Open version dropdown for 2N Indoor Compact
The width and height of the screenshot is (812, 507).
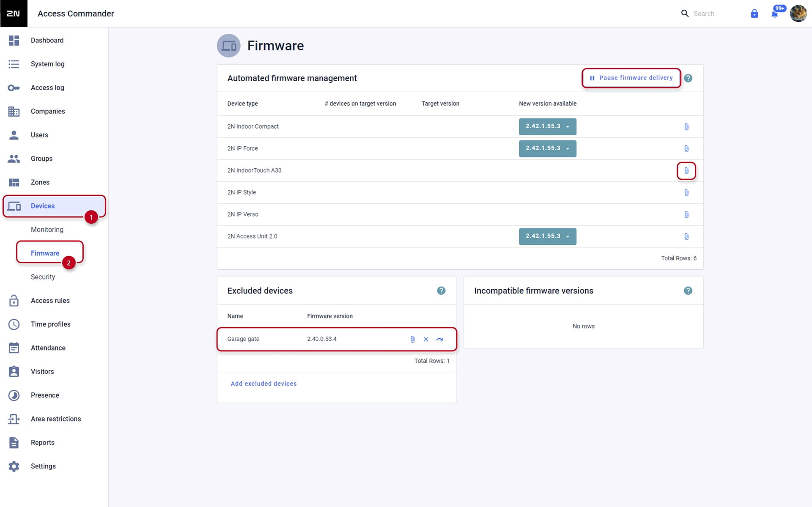547,126
